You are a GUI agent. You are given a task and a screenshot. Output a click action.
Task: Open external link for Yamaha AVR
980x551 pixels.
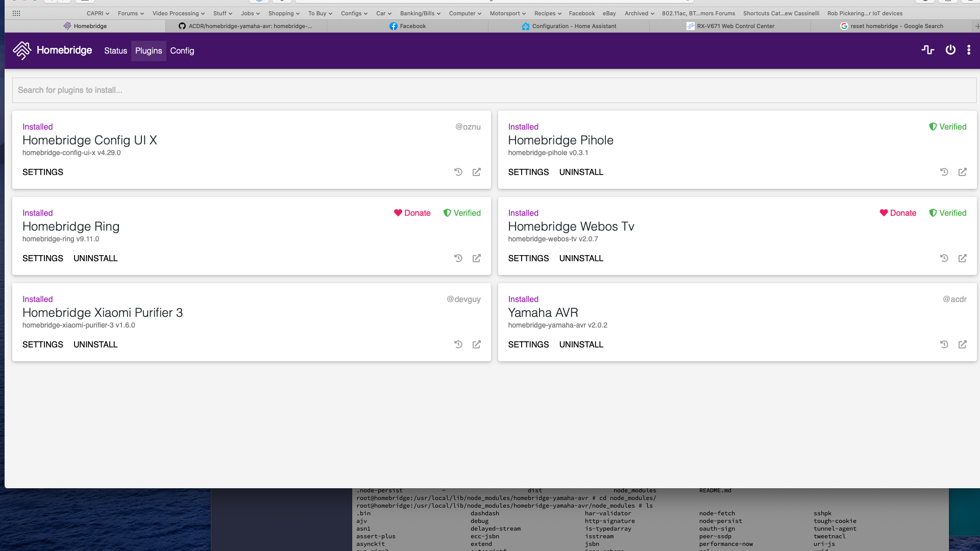pyautogui.click(x=963, y=344)
